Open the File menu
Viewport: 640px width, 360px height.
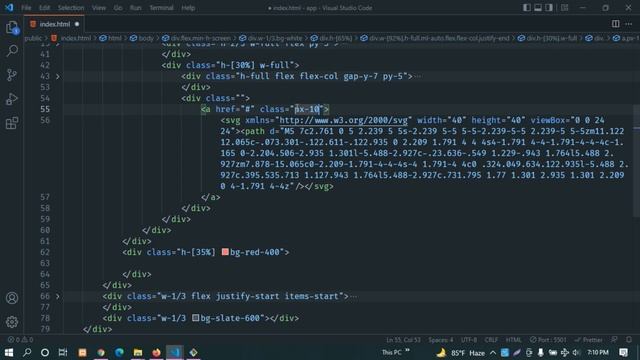[x=26, y=8]
